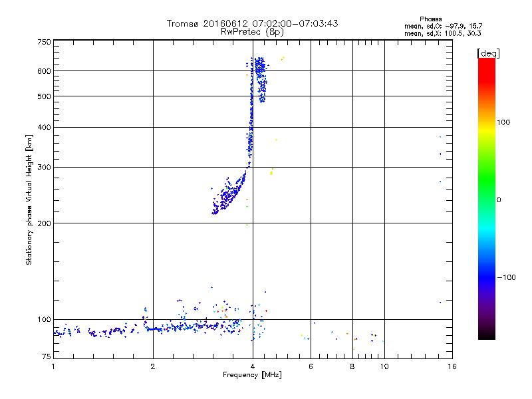The image size is (532, 399).
Task: Click the y-axis label '500'
Action: pyautogui.click(x=44, y=96)
